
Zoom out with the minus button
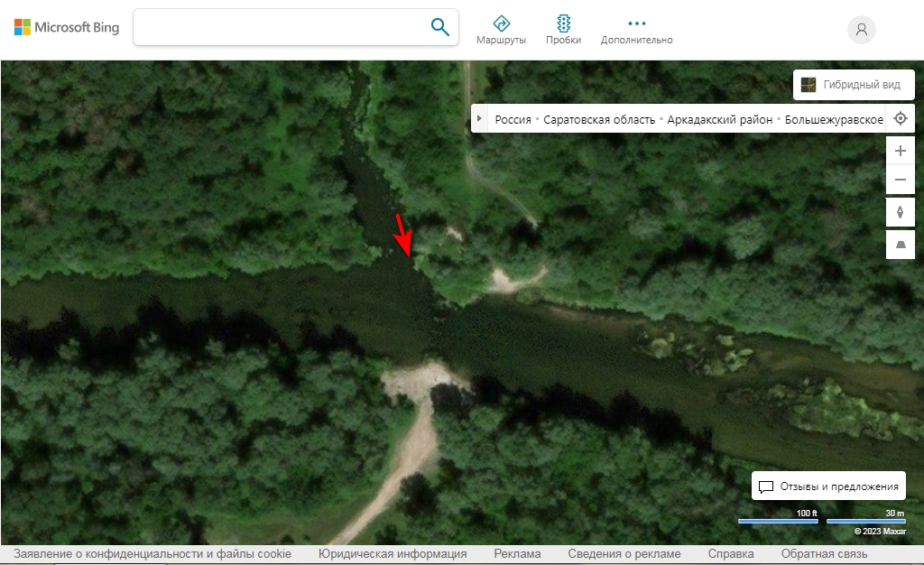[900, 180]
